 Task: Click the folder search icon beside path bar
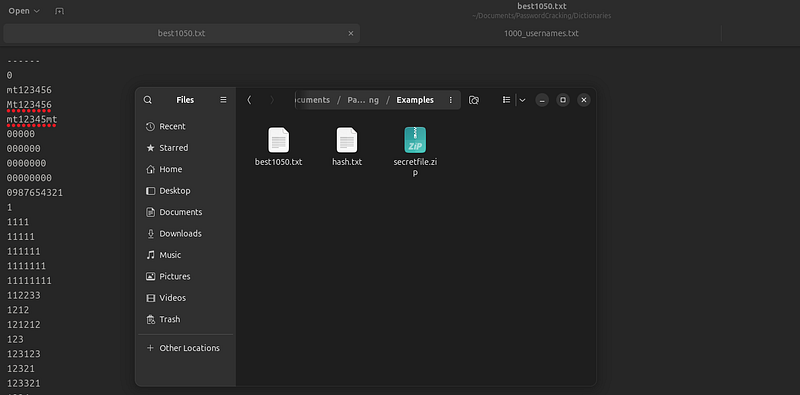tap(473, 100)
